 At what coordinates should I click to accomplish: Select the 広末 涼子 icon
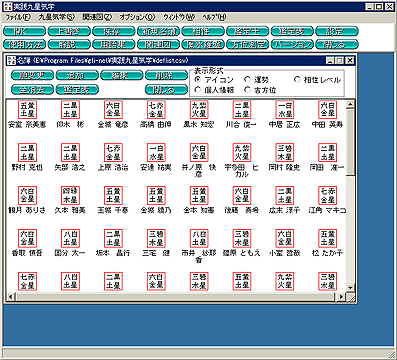pos(285,195)
